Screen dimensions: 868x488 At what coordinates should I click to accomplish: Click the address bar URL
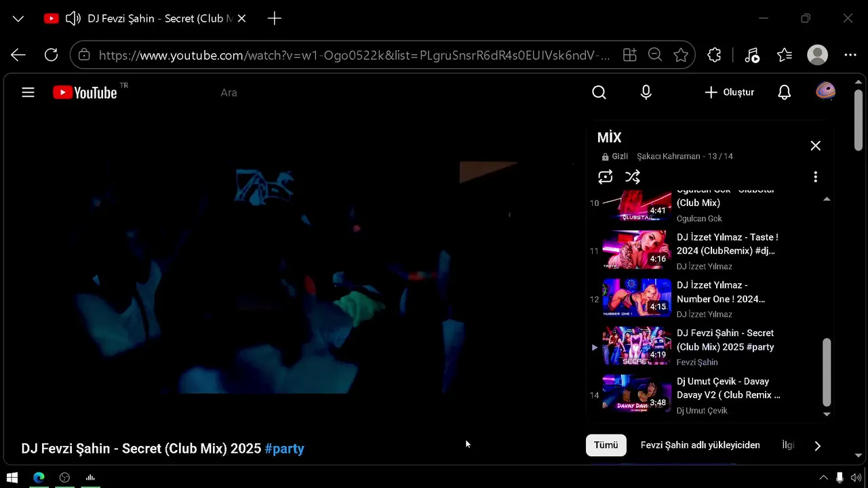click(x=354, y=55)
